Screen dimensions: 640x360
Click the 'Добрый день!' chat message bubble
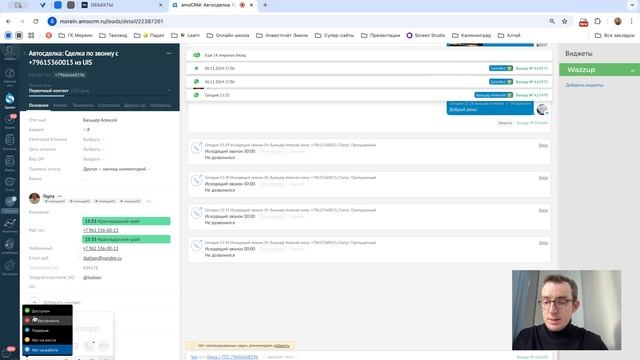[490, 108]
